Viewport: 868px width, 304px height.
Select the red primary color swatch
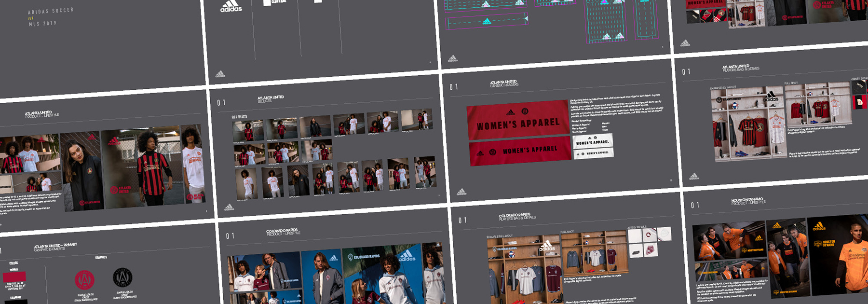[x=14, y=277]
